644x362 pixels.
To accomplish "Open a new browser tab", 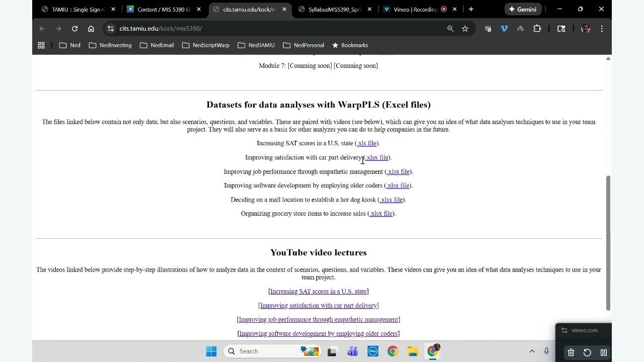I will (x=471, y=9).
